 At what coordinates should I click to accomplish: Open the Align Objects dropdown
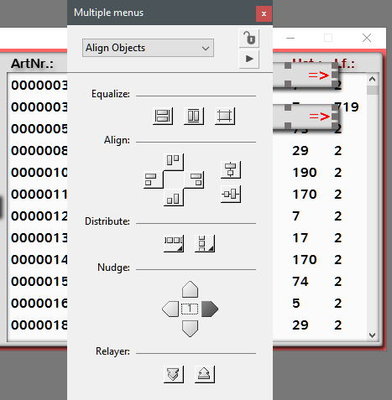[148, 48]
